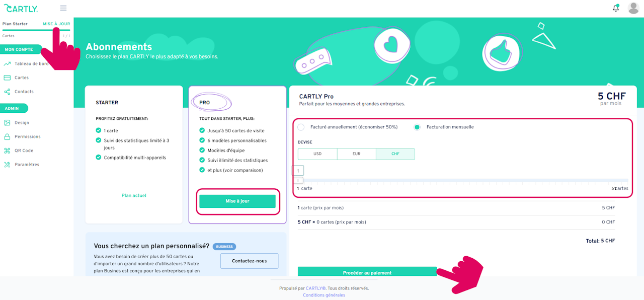Open Paramètres in the sidebar
Screen dimensions: 644x300
27,165
